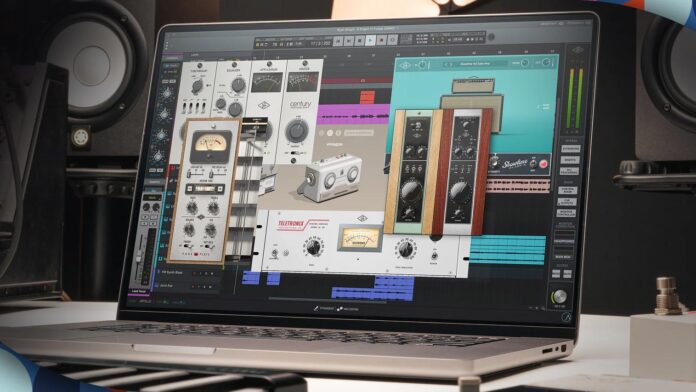
Task: Click the large knob on the Century strip
Action: click(x=297, y=131)
